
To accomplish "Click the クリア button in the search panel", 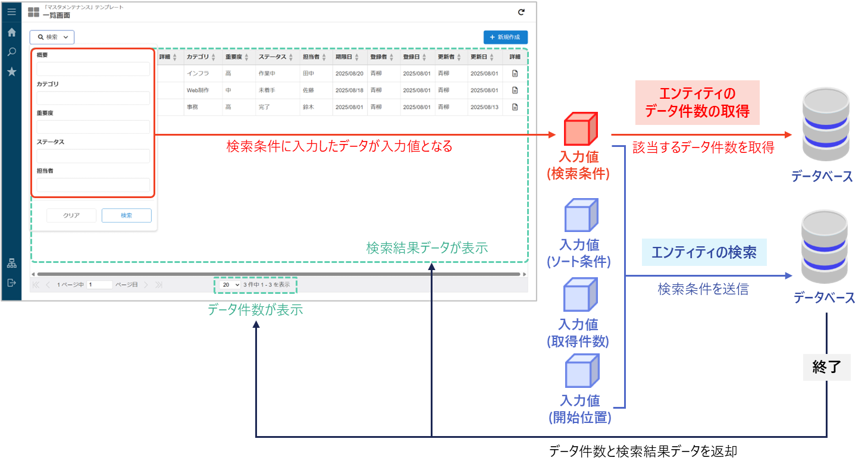I will click(x=71, y=215).
